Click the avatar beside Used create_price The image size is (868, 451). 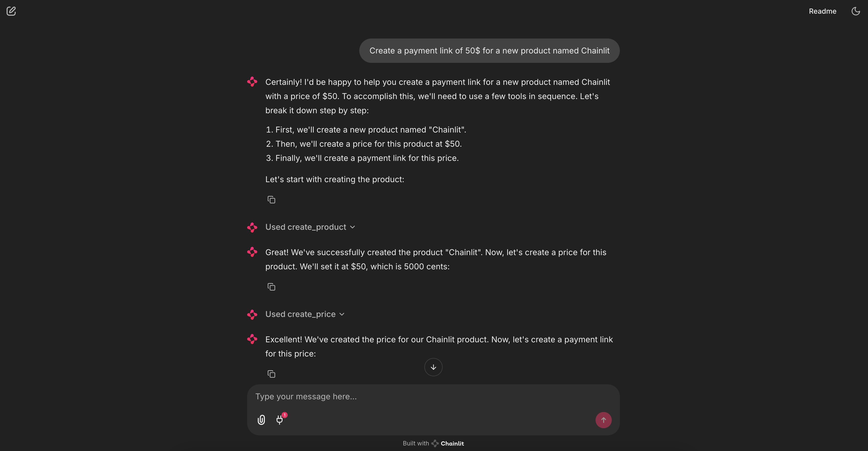[252, 314]
